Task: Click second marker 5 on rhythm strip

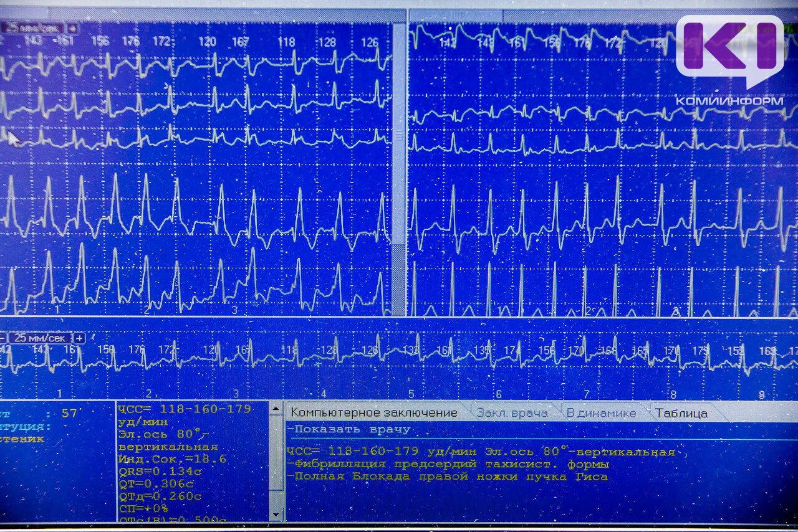Action: click(x=411, y=394)
